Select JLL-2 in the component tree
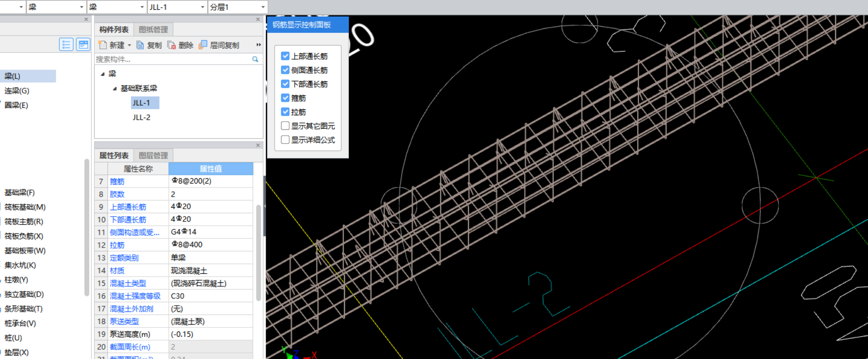The image size is (868, 359). click(142, 117)
